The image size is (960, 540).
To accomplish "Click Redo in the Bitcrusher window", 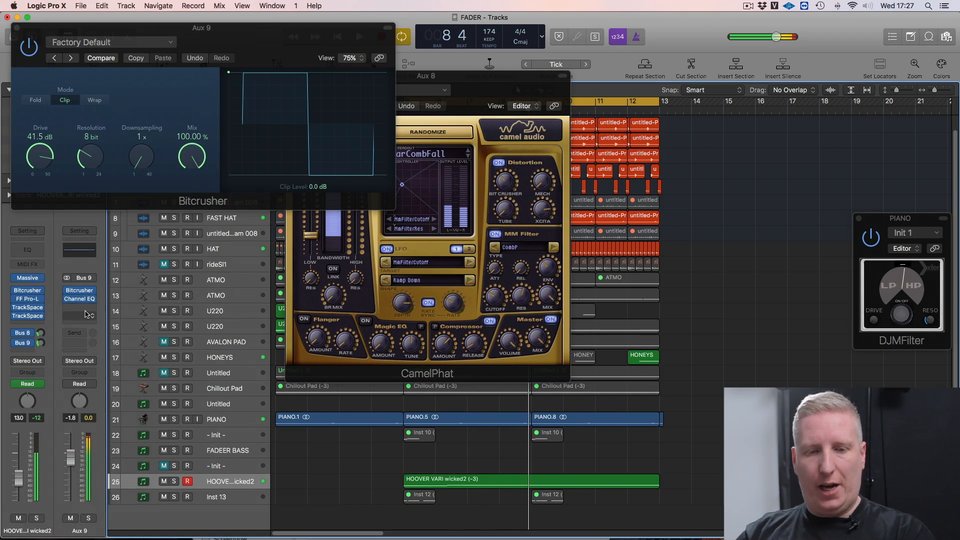I will pos(221,58).
